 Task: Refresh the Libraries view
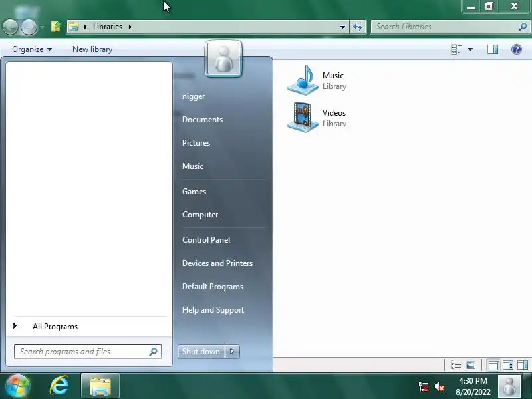(x=358, y=27)
